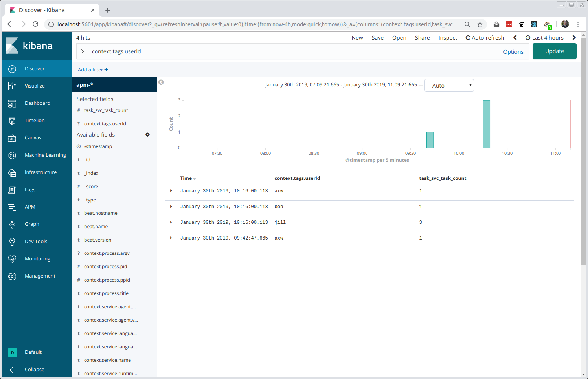588x379 pixels.
Task: Click the Available fields settings gear
Action: click(147, 135)
